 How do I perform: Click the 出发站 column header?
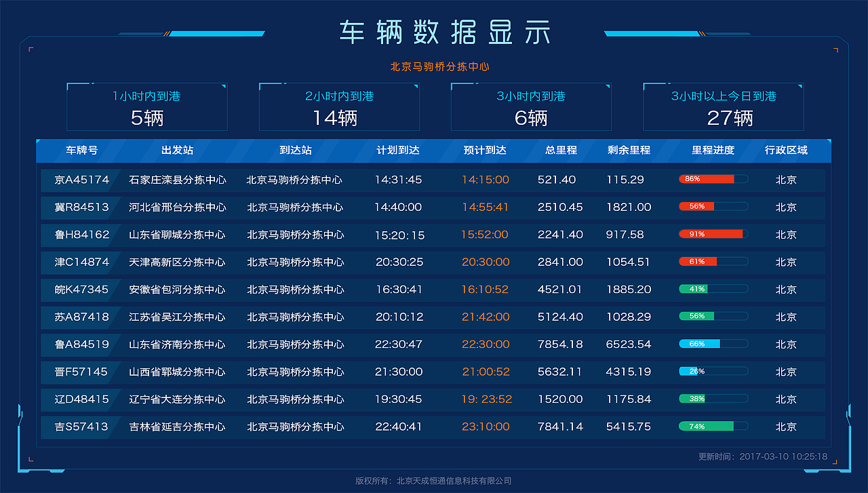[x=178, y=151]
